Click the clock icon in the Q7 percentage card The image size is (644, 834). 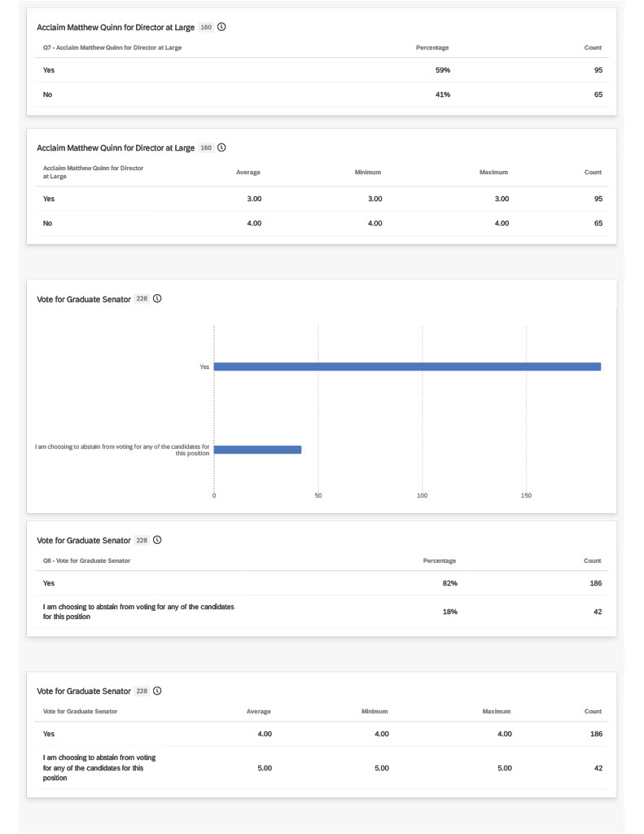click(x=221, y=27)
